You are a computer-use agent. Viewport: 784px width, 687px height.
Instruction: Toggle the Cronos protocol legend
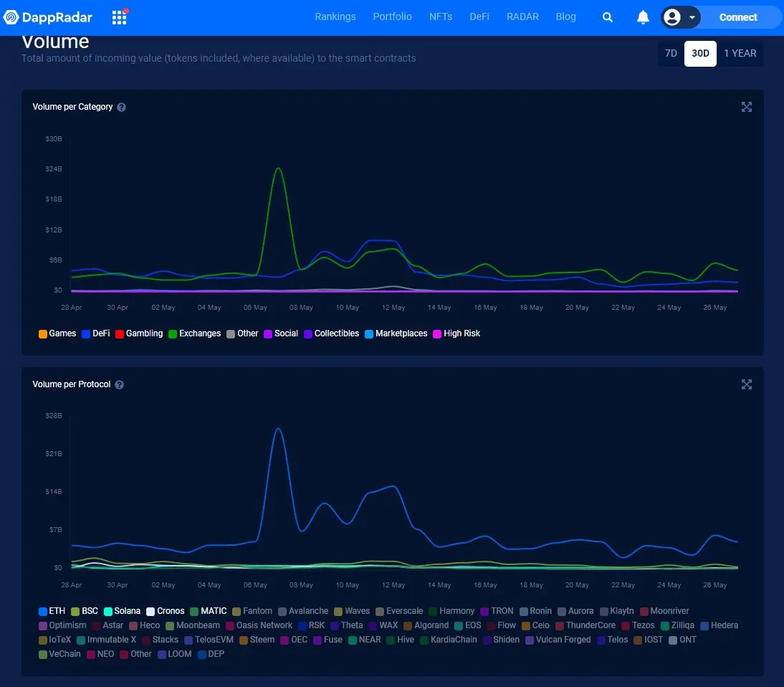point(166,612)
